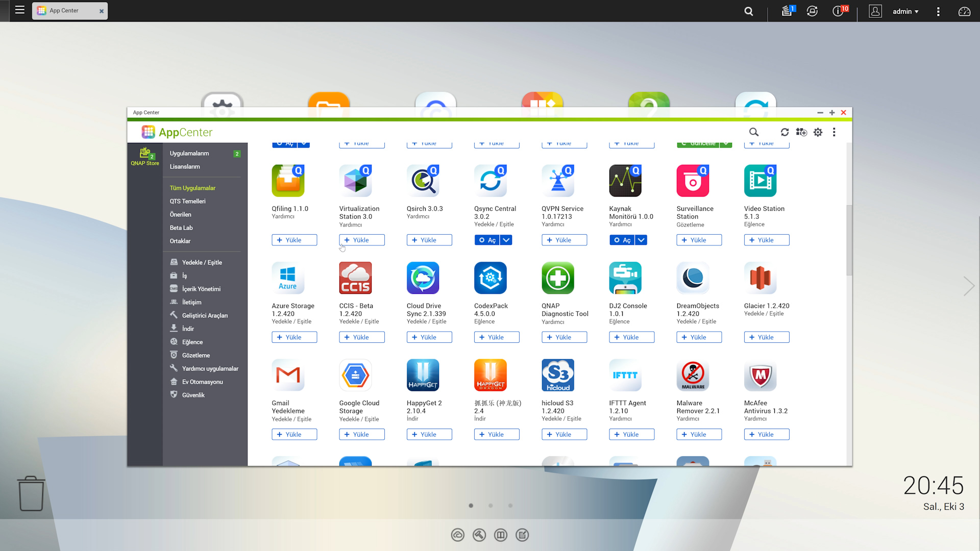The image size is (980, 551).
Task: Toggle the Eğlence category filter
Action: click(x=192, y=342)
